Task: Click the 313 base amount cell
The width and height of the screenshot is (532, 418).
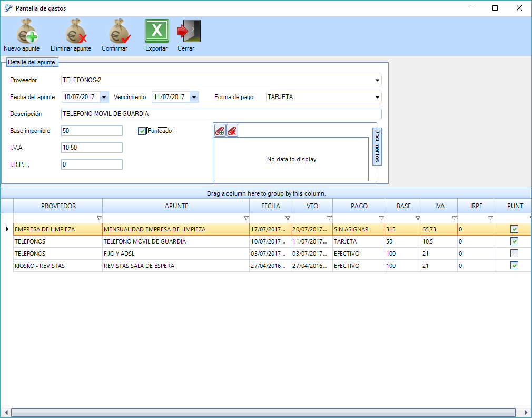Action: coord(403,229)
